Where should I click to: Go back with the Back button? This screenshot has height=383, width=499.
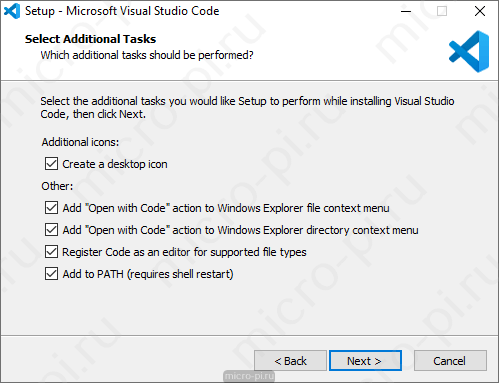point(290,361)
